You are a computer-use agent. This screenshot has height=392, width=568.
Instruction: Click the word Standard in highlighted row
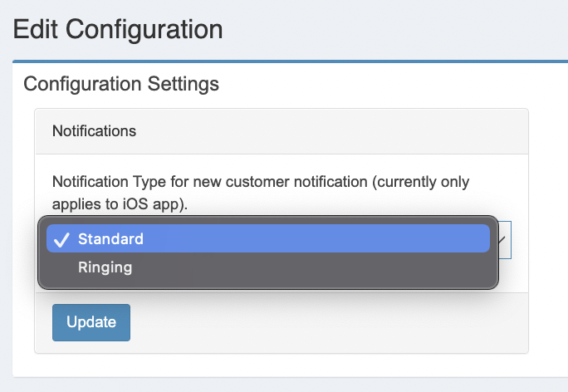(110, 238)
